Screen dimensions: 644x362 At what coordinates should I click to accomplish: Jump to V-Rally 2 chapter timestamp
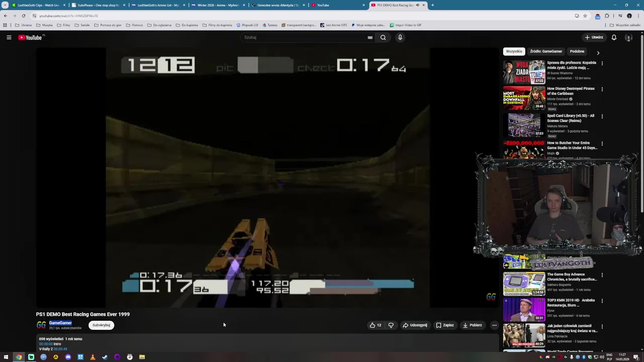(60, 349)
